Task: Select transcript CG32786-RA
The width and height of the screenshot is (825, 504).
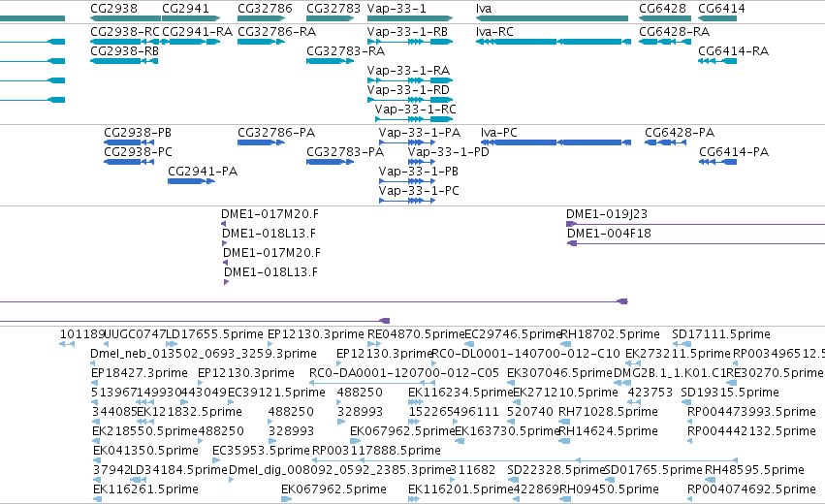Action: coord(276,32)
